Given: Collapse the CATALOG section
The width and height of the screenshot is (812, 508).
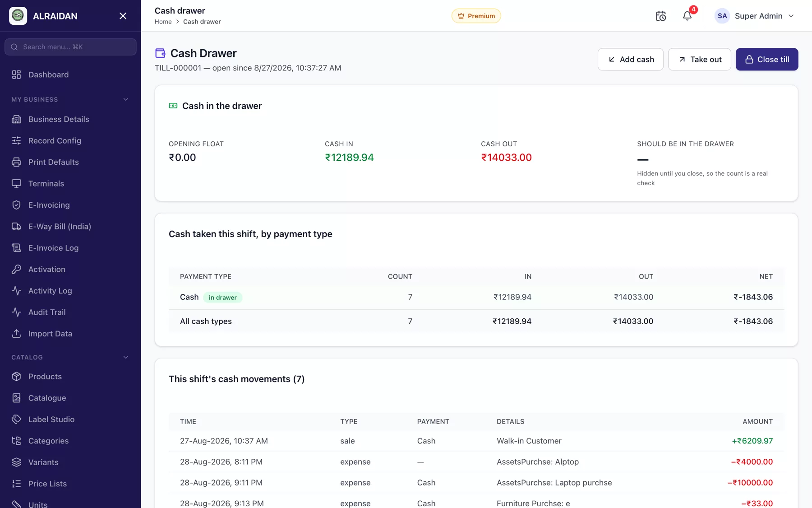Looking at the screenshot, I should (126, 357).
